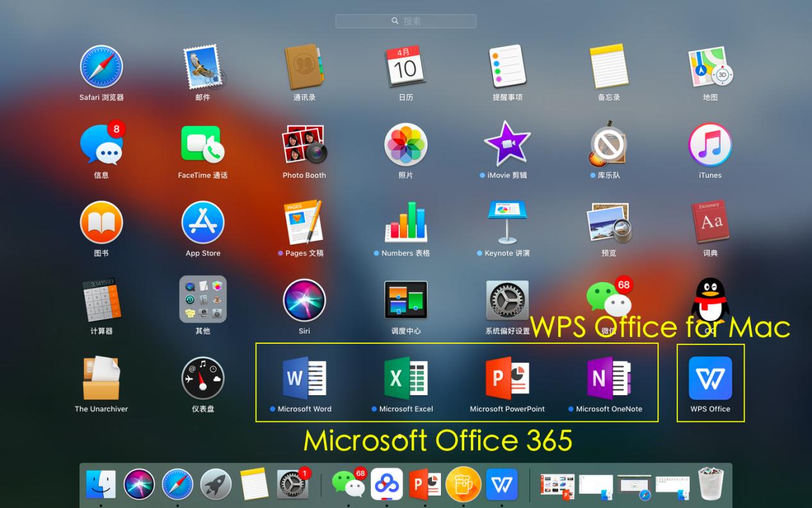This screenshot has width=812, height=508.
Task: Open the App Store
Action: (x=203, y=223)
